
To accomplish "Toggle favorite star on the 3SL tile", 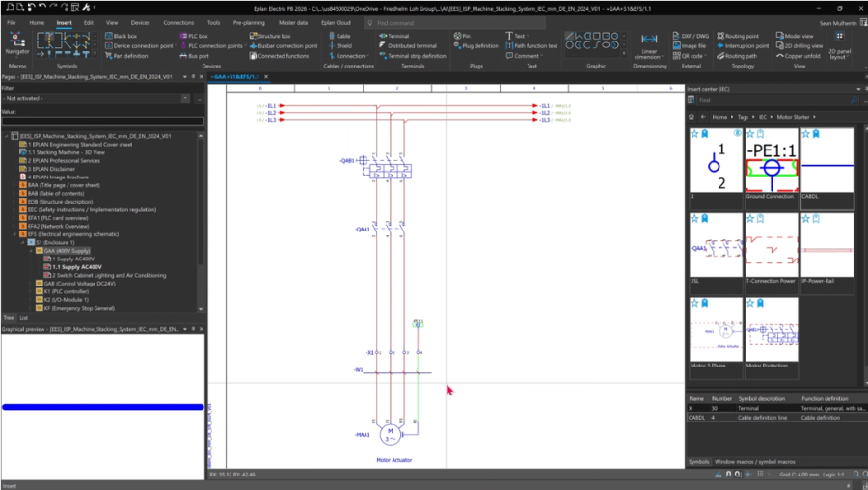I will coord(694,218).
